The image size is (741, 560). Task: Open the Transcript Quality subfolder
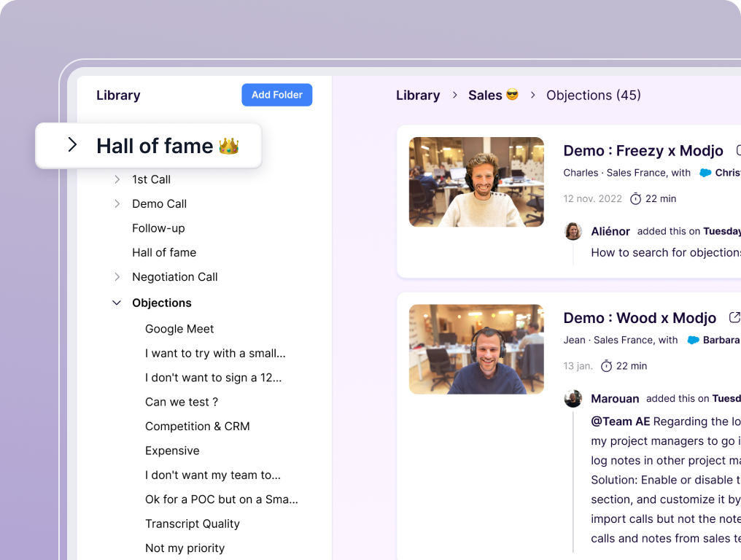(x=193, y=524)
